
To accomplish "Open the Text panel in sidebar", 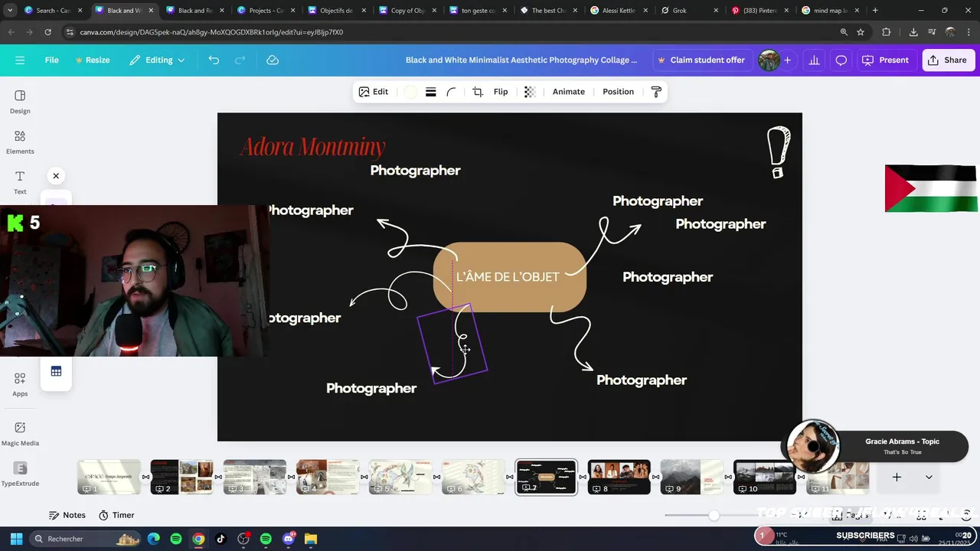I will [20, 182].
